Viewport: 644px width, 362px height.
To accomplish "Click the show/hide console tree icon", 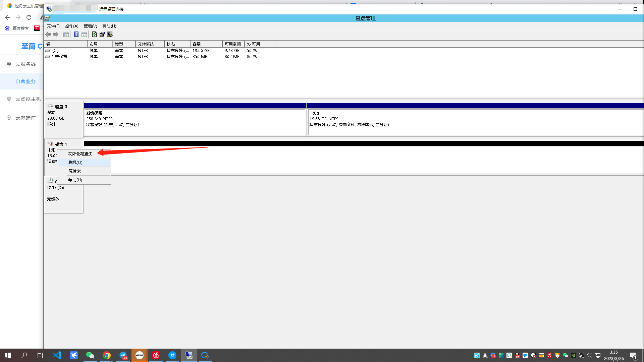I will 66,34.
